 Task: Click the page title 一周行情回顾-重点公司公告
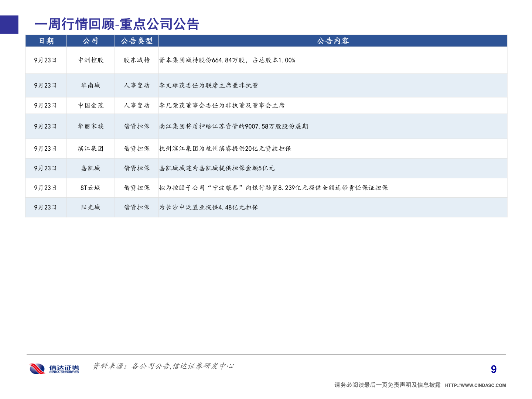point(117,25)
